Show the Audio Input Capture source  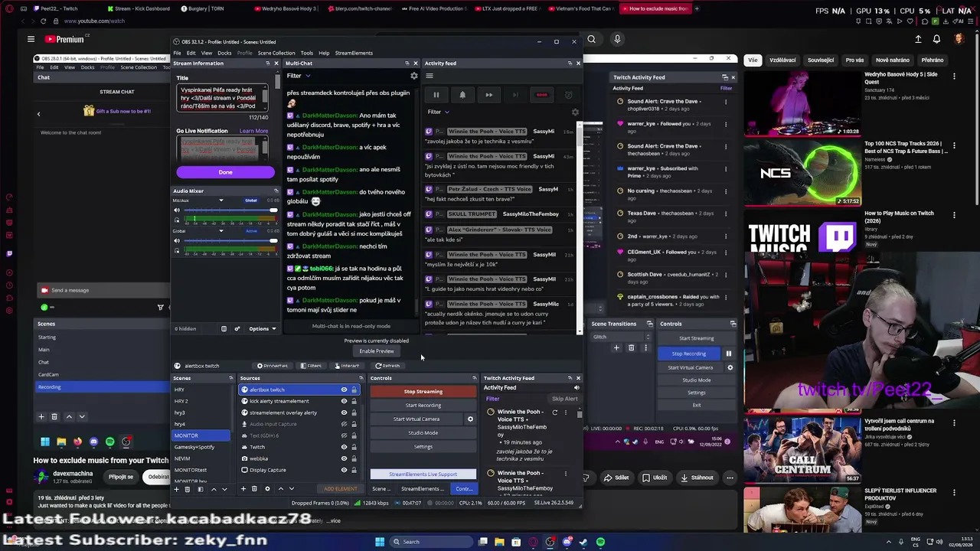tap(344, 424)
